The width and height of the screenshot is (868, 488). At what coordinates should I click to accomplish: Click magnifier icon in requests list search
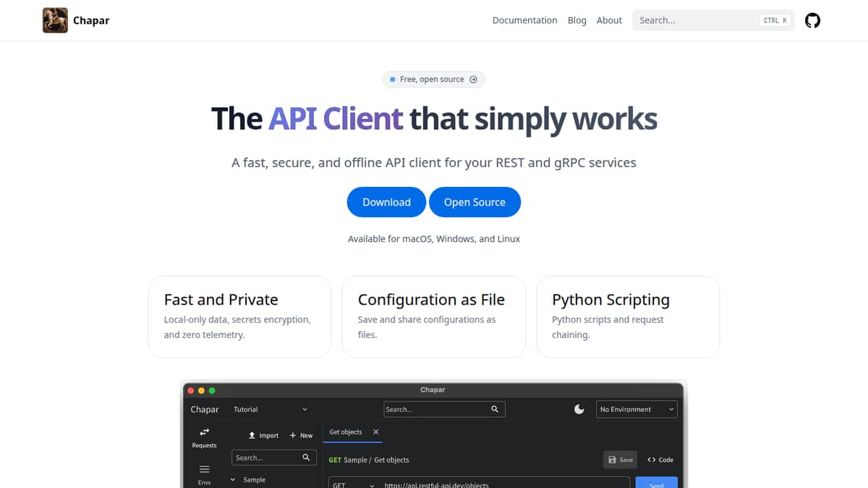[306, 458]
